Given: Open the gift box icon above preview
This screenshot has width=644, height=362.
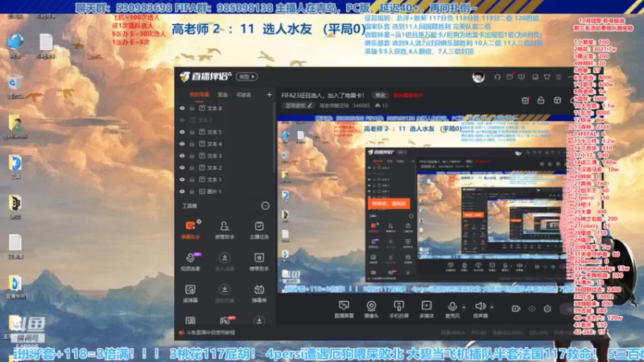Looking at the screenshot, I should point(526,101).
